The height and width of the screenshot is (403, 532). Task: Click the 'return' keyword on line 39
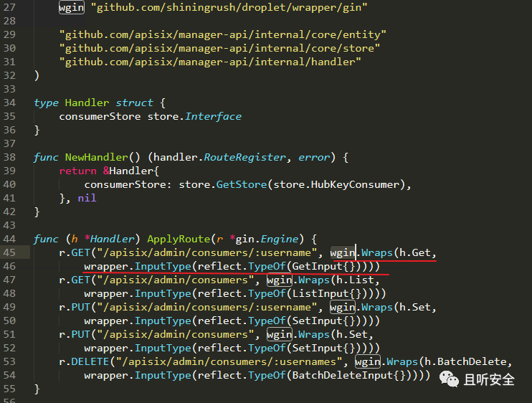click(x=77, y=171)
